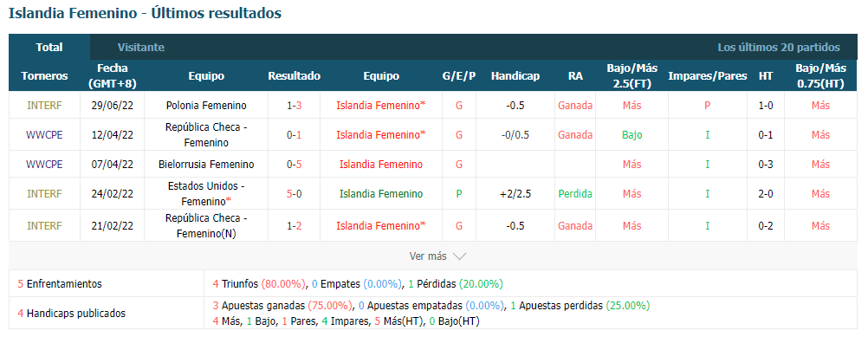Click the 5-0 result against Estados Unidos
This screenshot has width=868, height=337.
[294, 194]
